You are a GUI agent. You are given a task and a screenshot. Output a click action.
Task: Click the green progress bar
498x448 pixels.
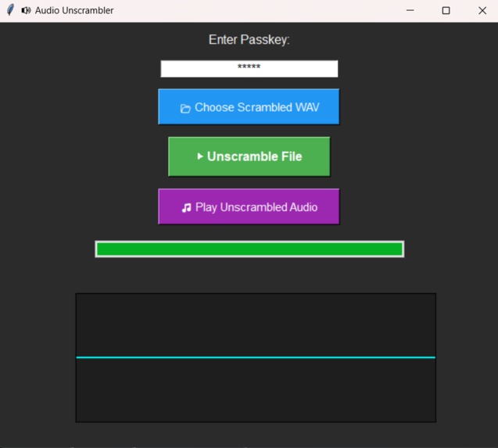pyautogui.click(x=249, y=249)
